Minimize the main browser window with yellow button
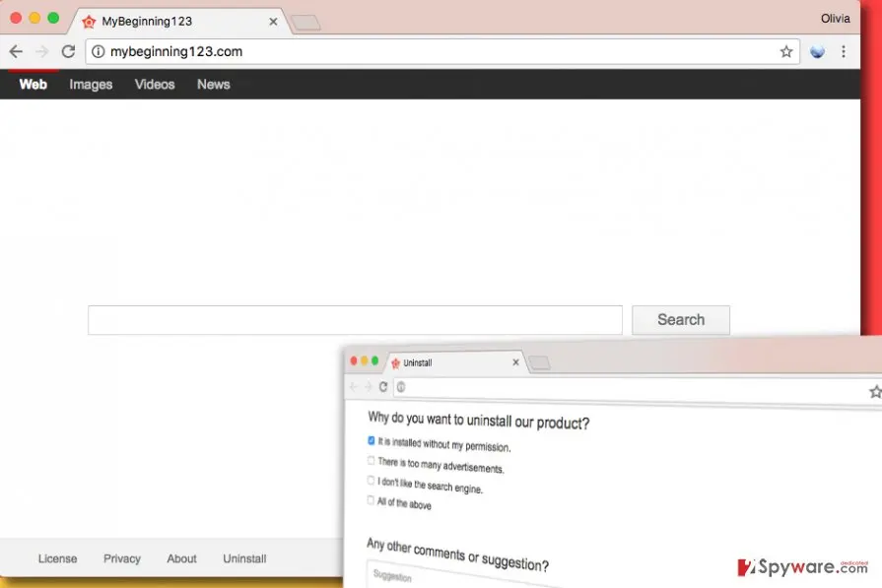This screenshot has height=588, width=882. [x=34, y=18]
